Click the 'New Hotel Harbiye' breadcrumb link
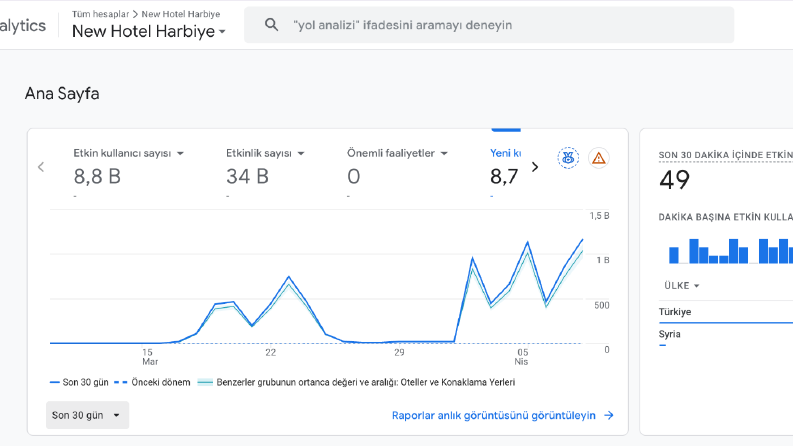The width and height of the screenshot is (793, 446). [181, 14]
